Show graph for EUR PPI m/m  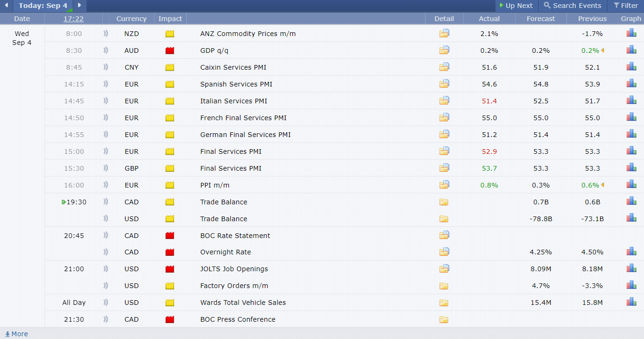(x=631, y=185)
